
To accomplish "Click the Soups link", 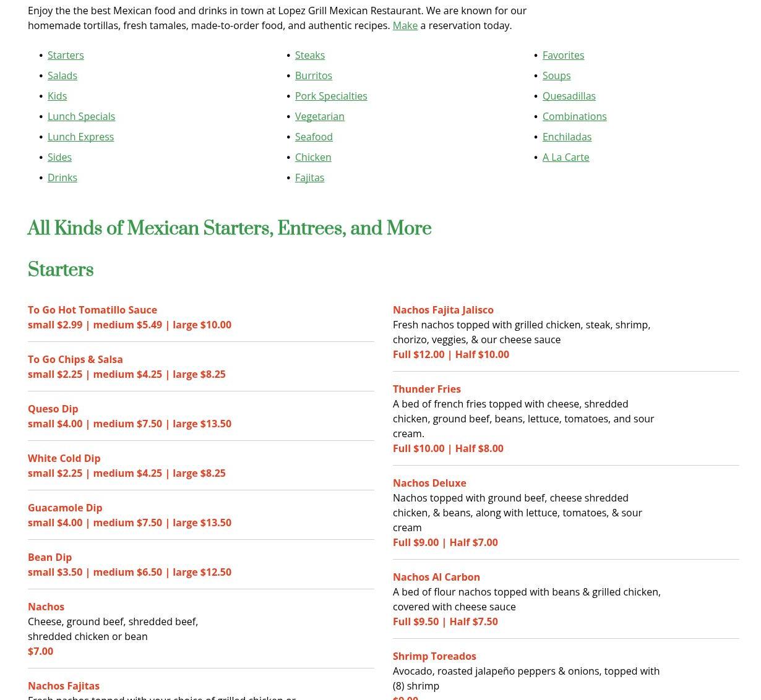I will 556,75.
